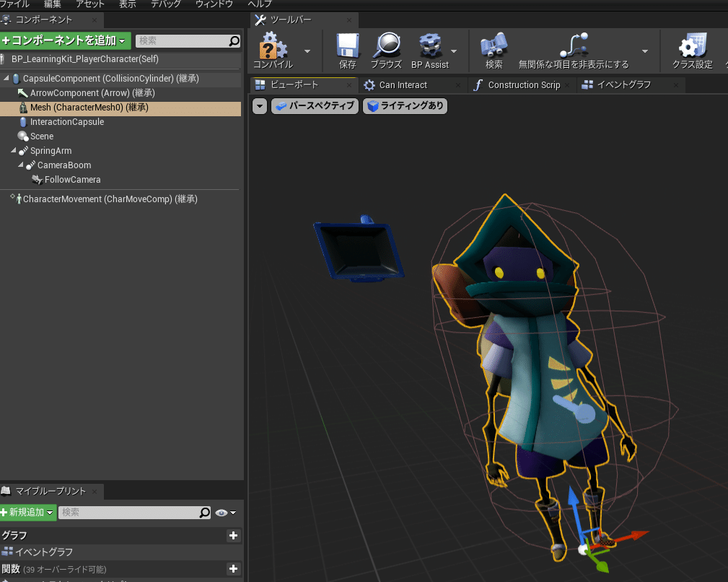This screenshot has height=582, width=728.
Task: Click the My Blueprint (マイブループリント) panel tab
Action: (x=50, y=491)
